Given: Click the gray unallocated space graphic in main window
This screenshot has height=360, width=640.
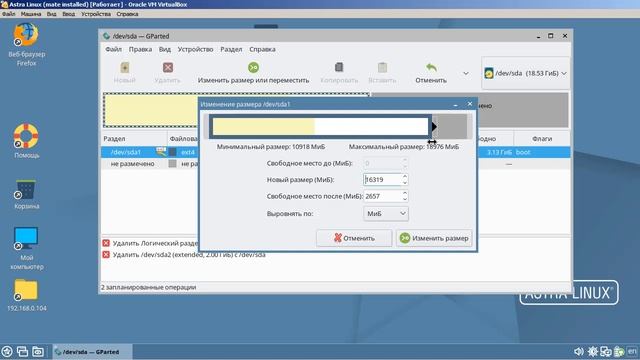Looking at the screenshot, I should click(522, 110).
